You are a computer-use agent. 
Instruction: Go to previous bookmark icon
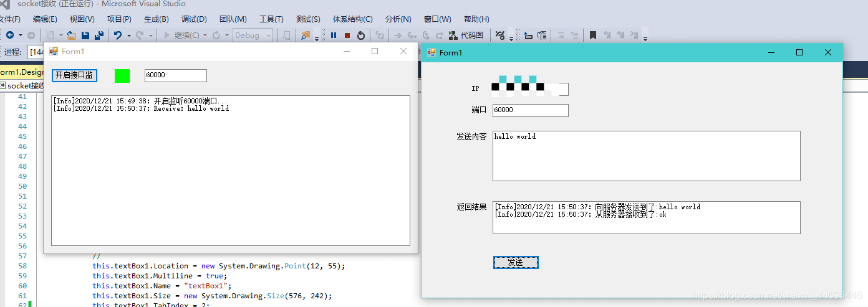pos(607,35)
